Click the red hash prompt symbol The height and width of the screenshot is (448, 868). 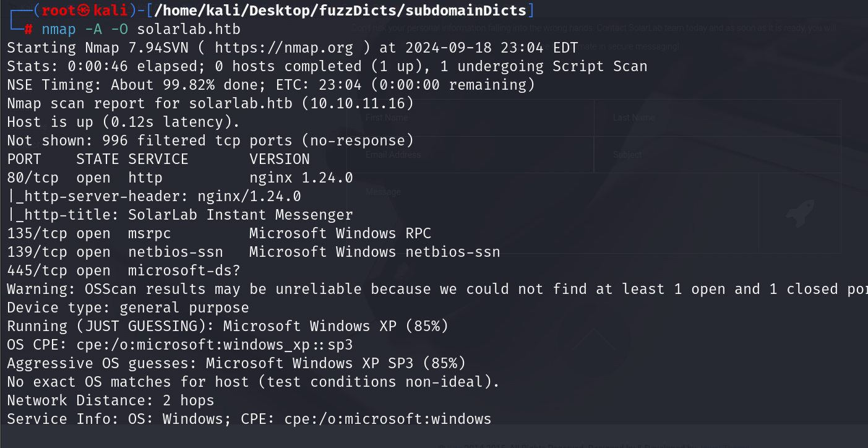28,29
